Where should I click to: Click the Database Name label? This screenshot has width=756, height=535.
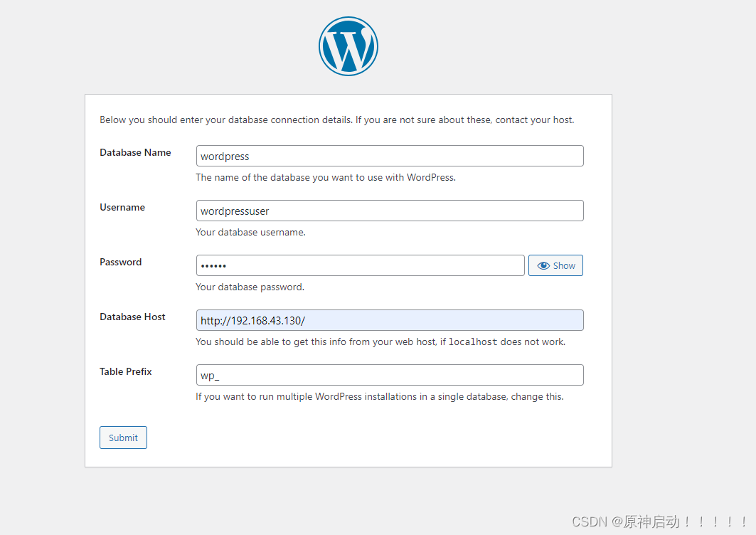(x=135, y=152)
